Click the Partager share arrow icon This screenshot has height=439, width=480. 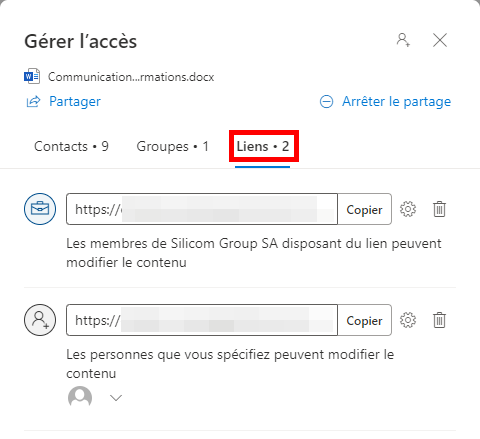point(33,101)
